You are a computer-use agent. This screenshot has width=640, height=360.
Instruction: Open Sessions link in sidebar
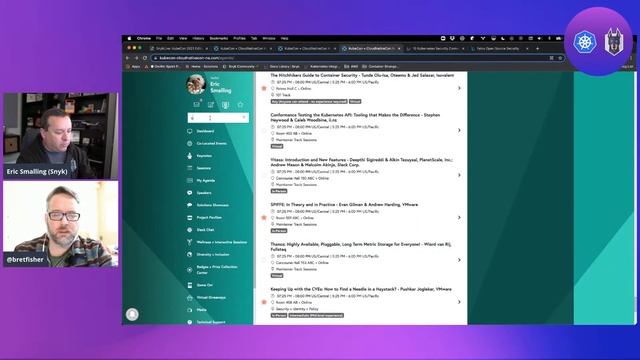[x=204, y=168]
